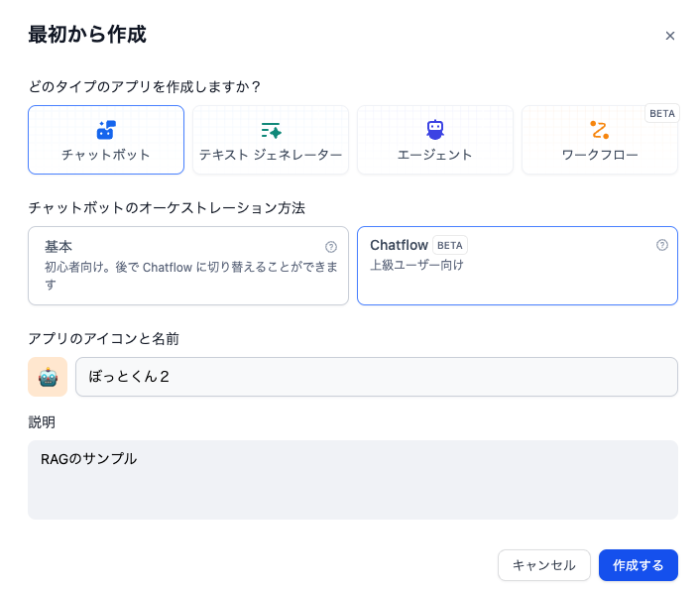Click the blue チャットボット chat bubble icon
The image size is (700, 590).
(x=106, y=130)
